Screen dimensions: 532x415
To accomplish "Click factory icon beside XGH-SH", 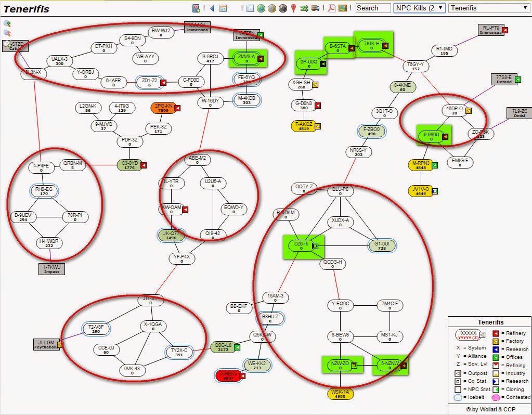I will point(315,84).
